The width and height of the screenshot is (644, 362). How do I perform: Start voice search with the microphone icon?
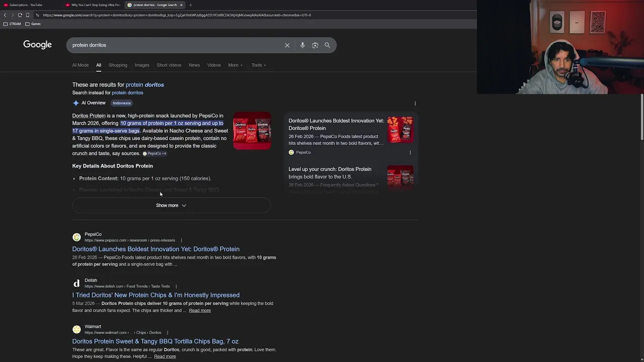point(302,45)
